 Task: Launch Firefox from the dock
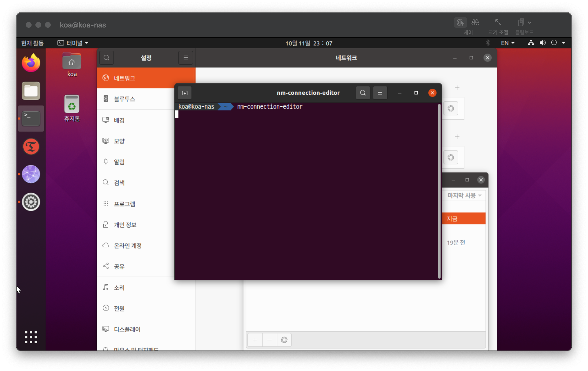pos(31,63)
